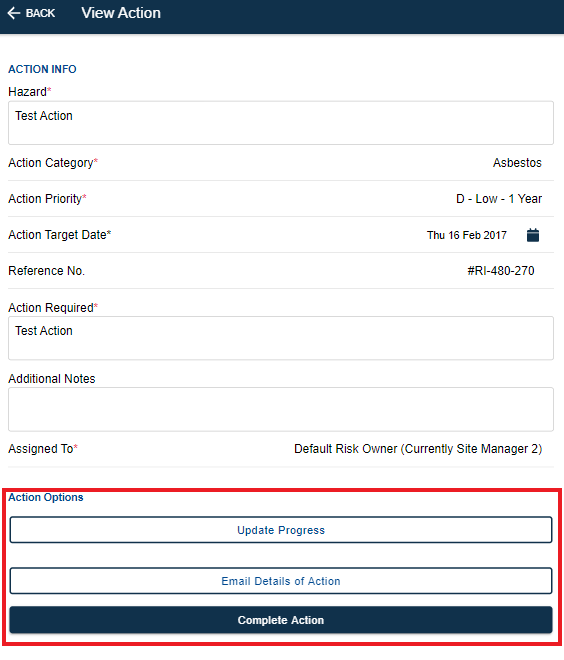Click the Update Progress button
The height and width of the screenshot is (660, 564).
[x=281, y=530]
